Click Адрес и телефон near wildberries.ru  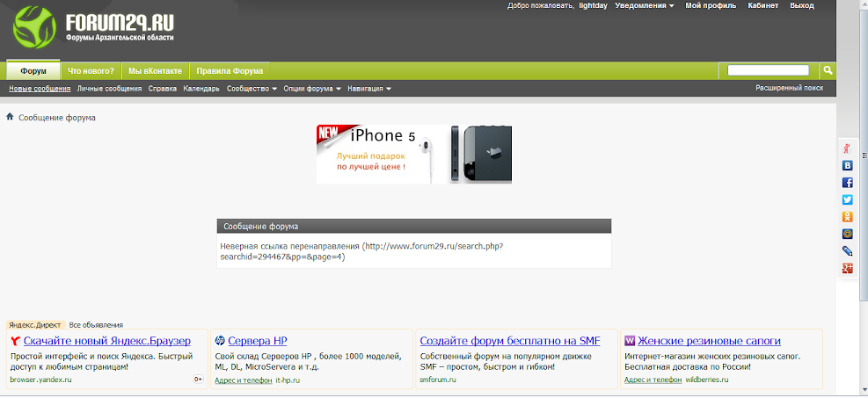point(653,380)
